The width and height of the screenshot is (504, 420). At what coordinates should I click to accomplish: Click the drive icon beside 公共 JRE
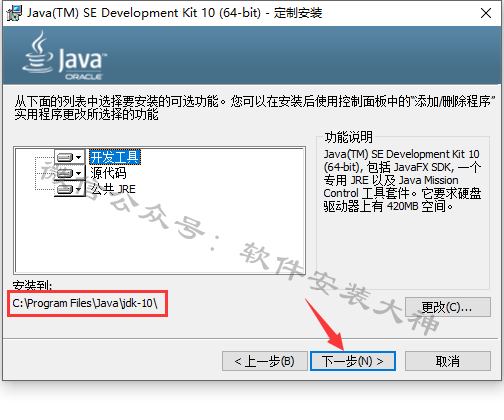[65, 189]
